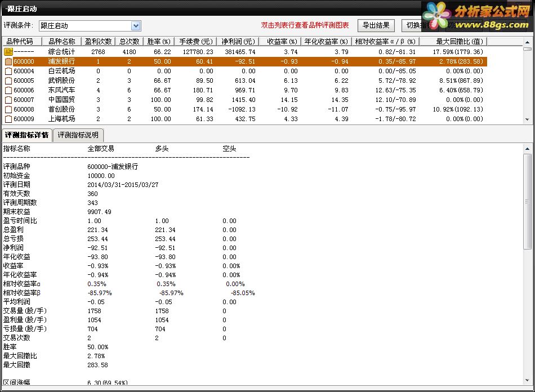Select the 东风汽车 row
This screenshot has width=535, height=392.
[244, 90]
